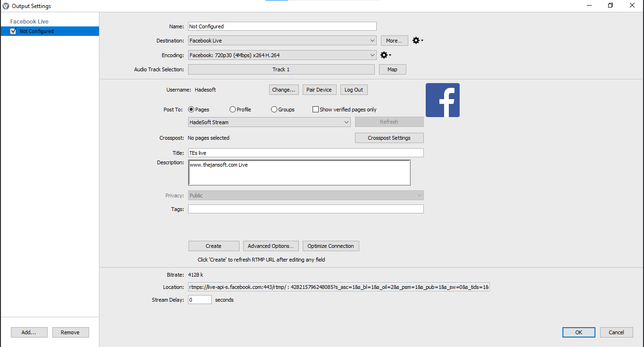Click the Create button

pyautogui.click(x=214, y=246)
